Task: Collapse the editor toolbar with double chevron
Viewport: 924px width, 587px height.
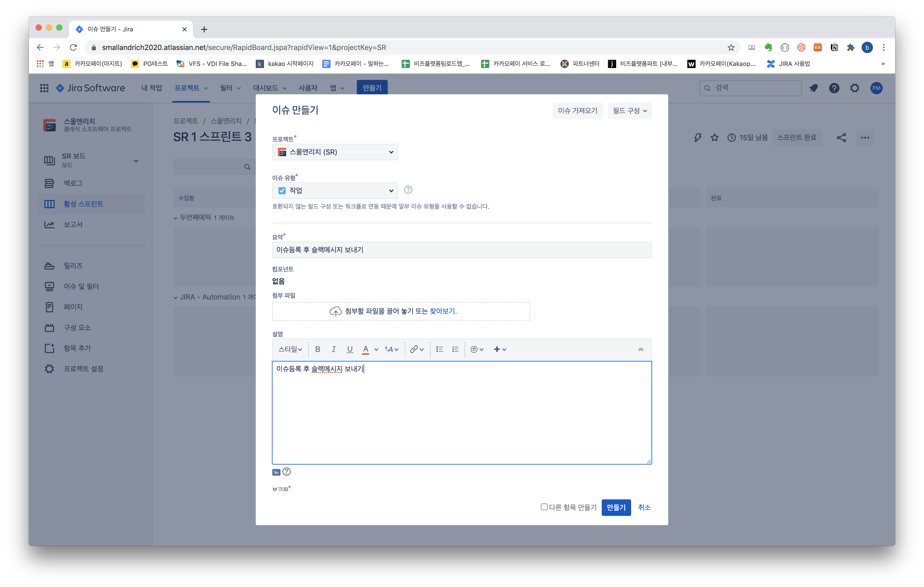Action: click(x=640, y=349)
